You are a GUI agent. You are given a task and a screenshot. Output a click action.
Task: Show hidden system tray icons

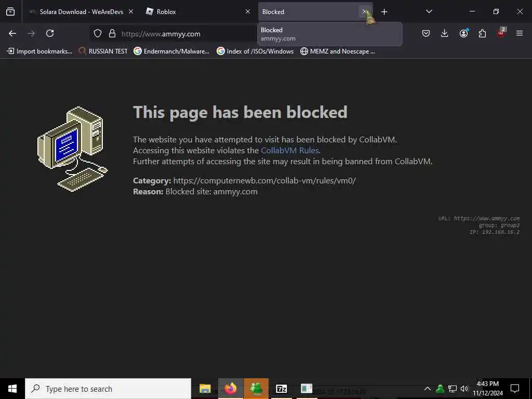click(x=428, y=389)
